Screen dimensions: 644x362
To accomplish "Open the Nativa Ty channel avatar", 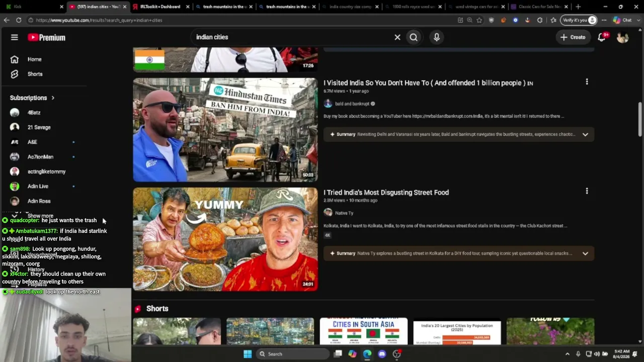I will [328, 213].
